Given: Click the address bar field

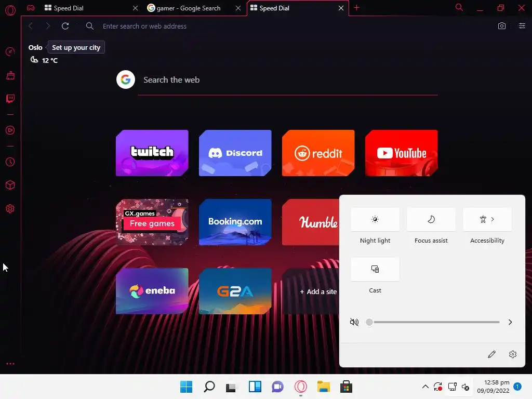Looking at the screenshot, I should pos(288,26).
